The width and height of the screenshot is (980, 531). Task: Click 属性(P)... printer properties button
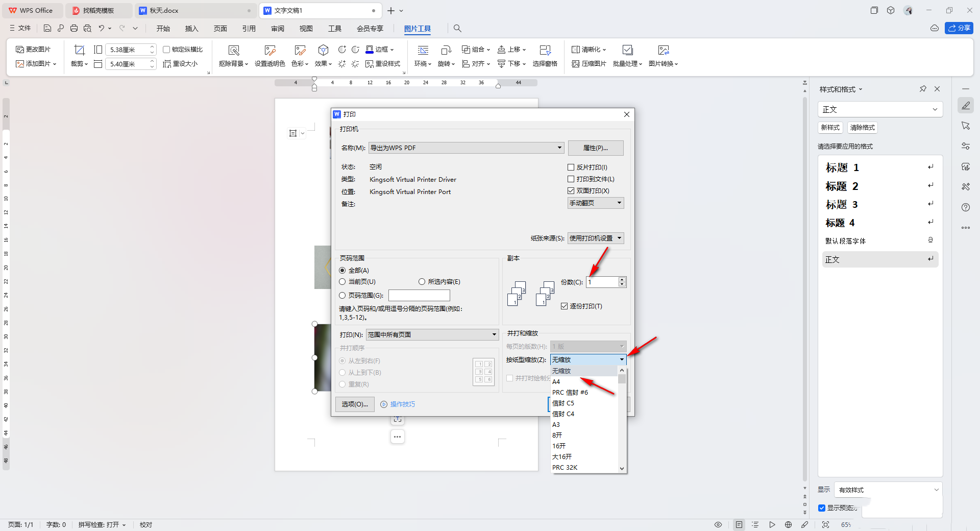click(596, 148)
